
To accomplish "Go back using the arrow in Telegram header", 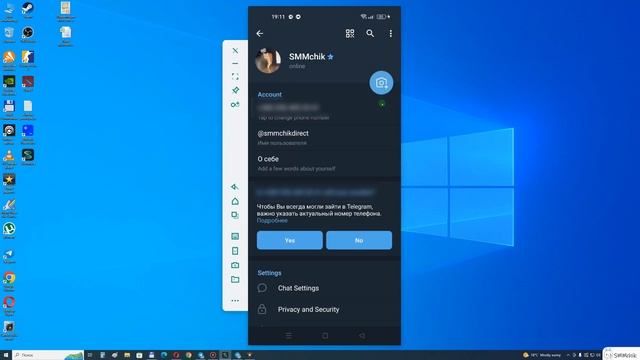I will coord(260,33).
